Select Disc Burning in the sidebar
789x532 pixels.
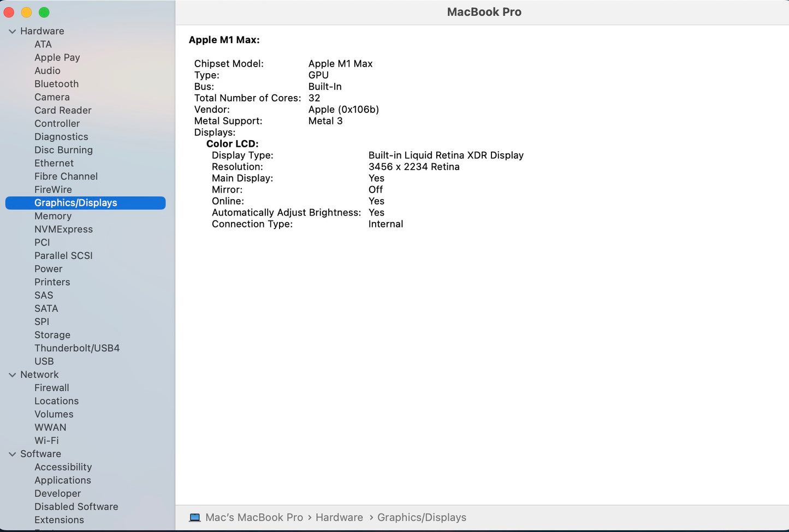click(x=63, y=150)
